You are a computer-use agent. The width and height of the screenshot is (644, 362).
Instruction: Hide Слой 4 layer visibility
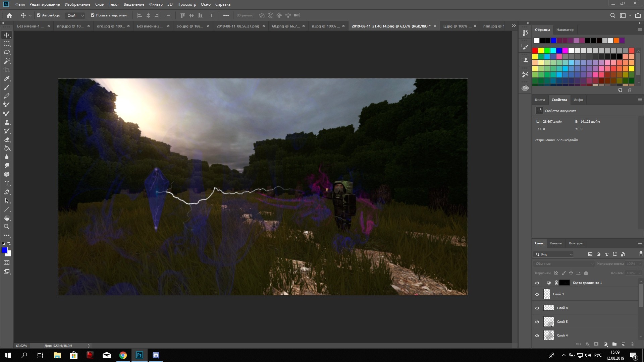pos(537,336)
